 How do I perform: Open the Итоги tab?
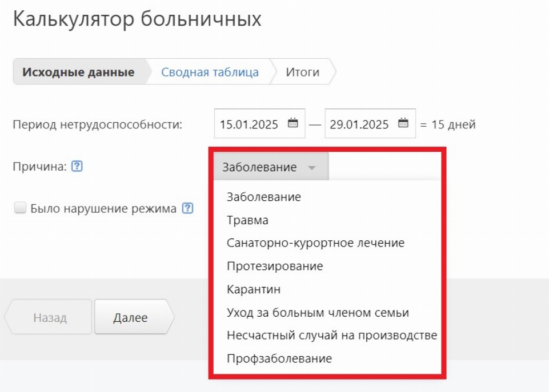click(x=302, y=72)
